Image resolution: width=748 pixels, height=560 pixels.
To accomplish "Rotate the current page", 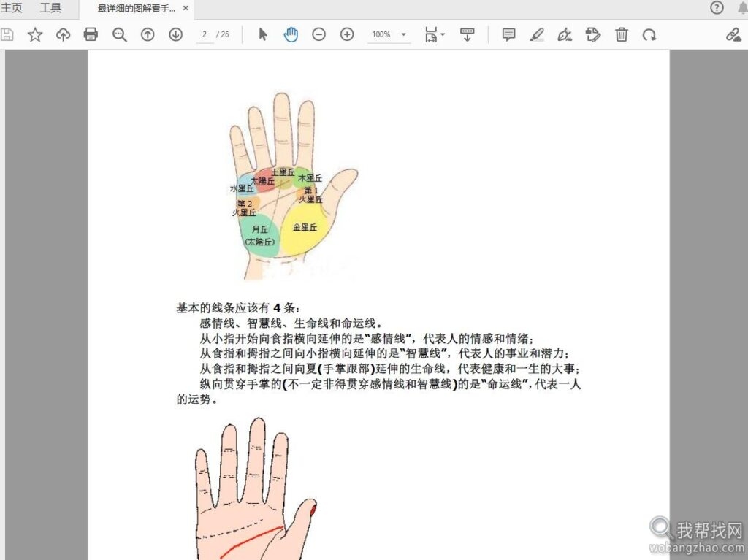I will point(650,34).
